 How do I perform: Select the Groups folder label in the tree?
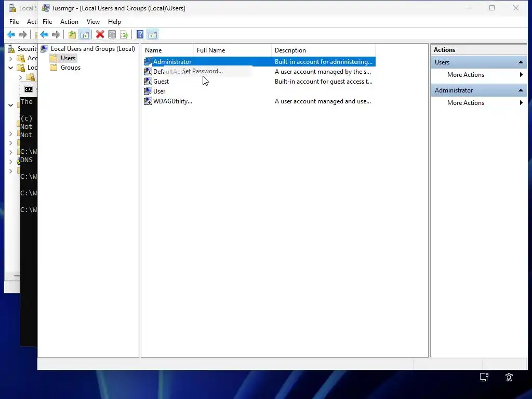71,68
